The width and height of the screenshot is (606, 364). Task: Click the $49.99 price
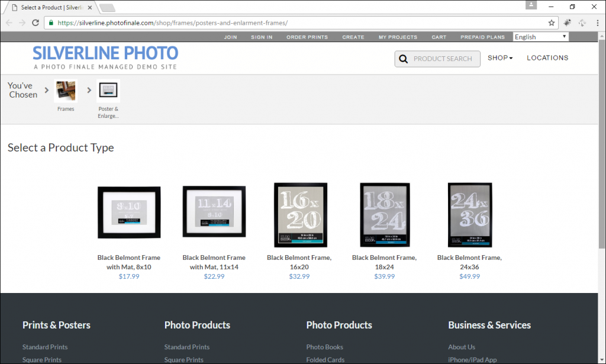point(469,276)
